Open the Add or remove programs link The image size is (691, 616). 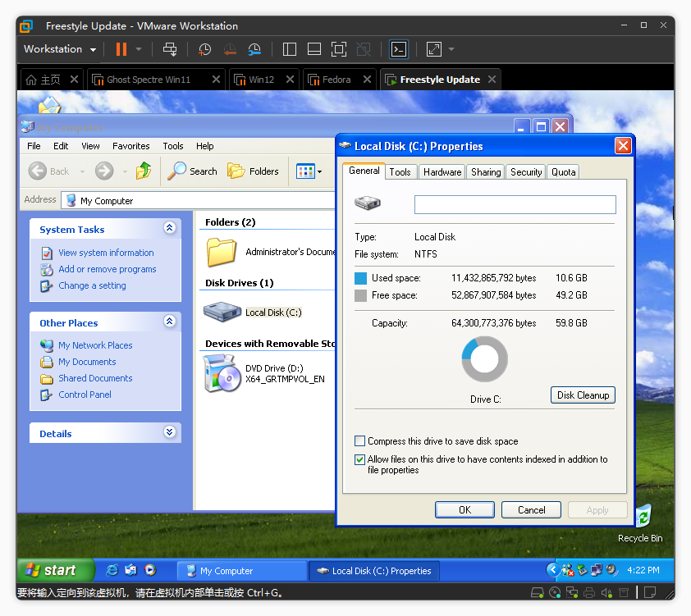pyautogui.click(x=107, y=269)
